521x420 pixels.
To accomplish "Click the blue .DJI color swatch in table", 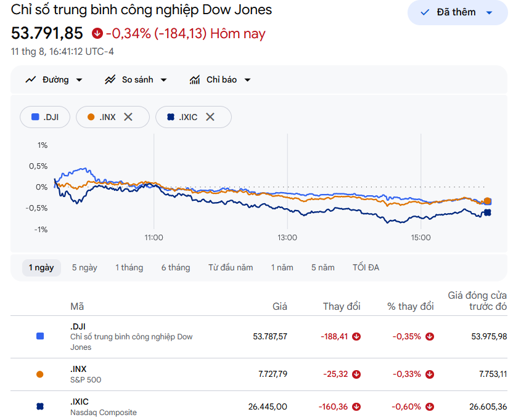I will click(x=40, y=336).
